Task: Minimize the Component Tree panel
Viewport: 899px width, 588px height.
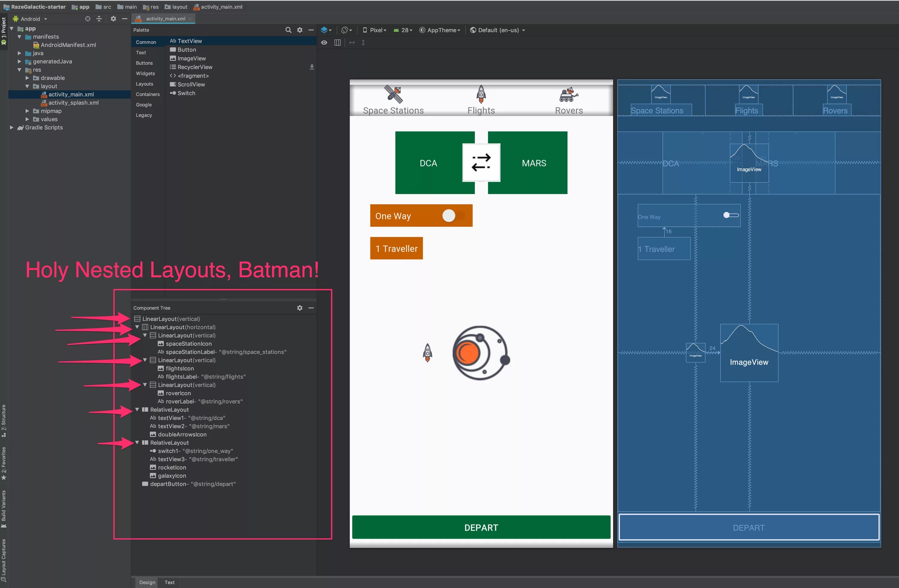Action: click(311, 308)
